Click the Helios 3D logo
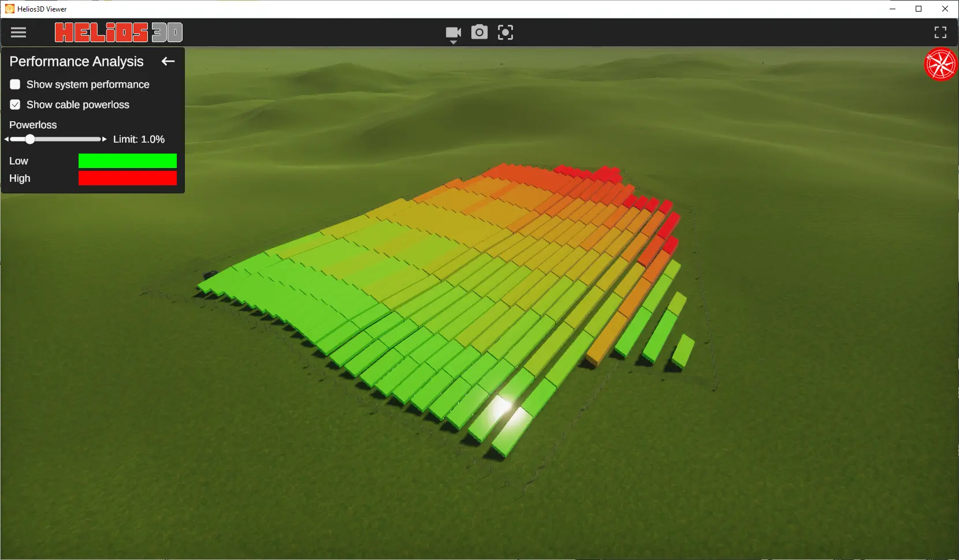 (118, 32)
